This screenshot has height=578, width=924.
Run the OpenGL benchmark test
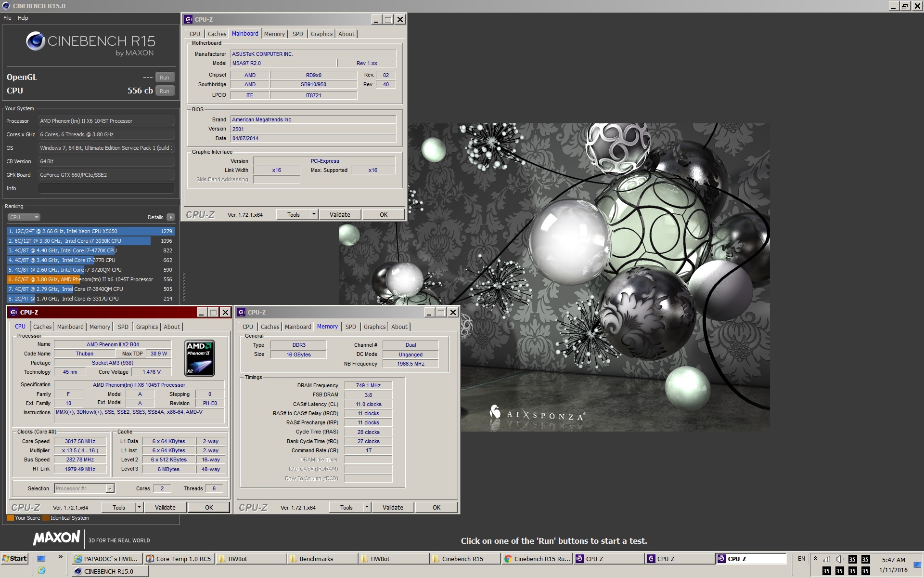coord(165,78)
